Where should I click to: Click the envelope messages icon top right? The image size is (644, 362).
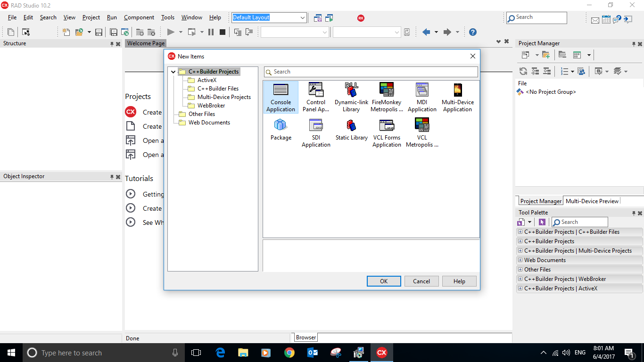pos(595,20)
